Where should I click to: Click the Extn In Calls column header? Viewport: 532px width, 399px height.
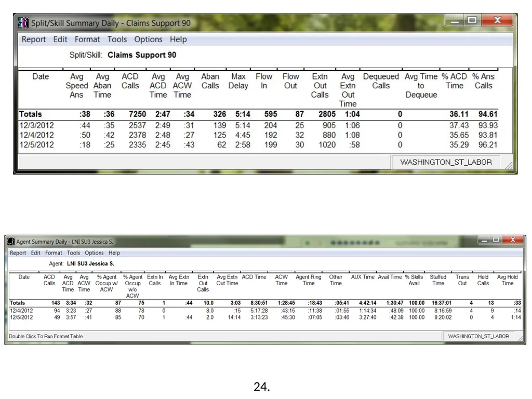click(x=155, y=280)
